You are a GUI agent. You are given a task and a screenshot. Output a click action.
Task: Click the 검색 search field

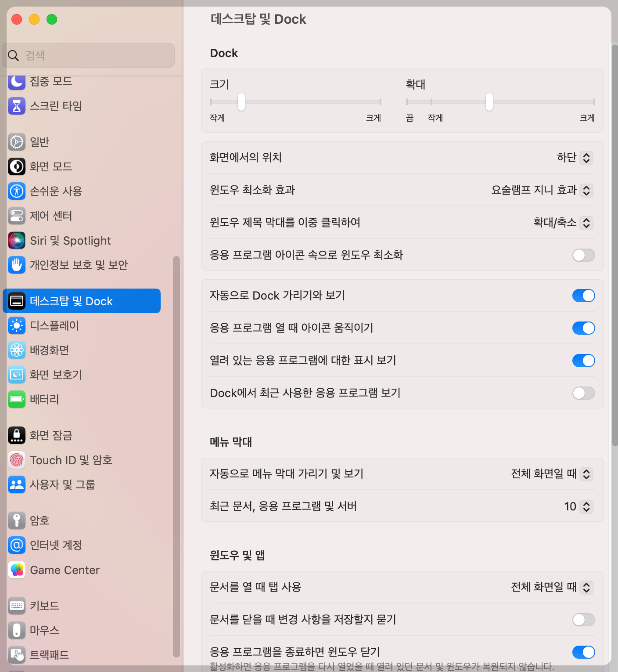[88, 55]
